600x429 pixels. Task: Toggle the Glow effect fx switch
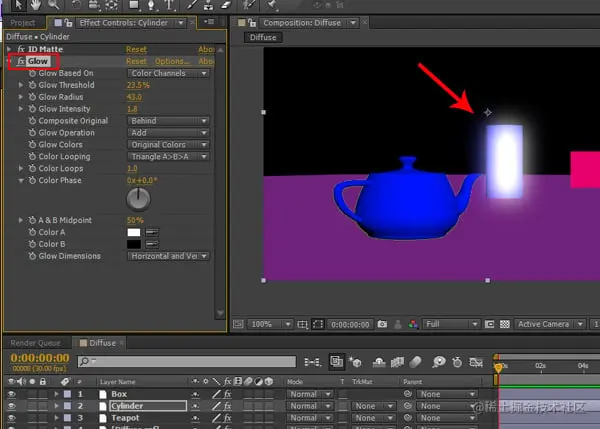point(21,61)
